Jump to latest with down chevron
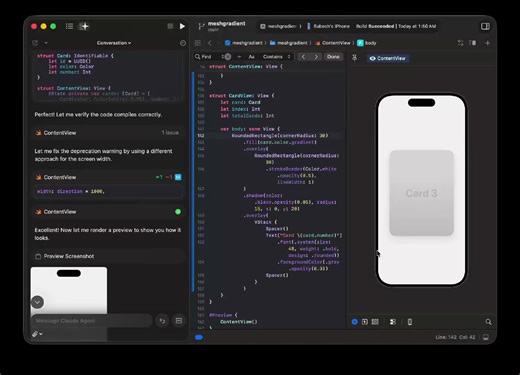Screen dimensions: 520x375 click(37, 302)
